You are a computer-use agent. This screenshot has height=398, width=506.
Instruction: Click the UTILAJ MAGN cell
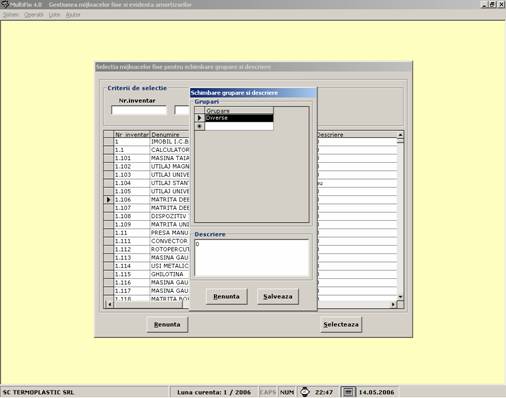pos(170,167)
